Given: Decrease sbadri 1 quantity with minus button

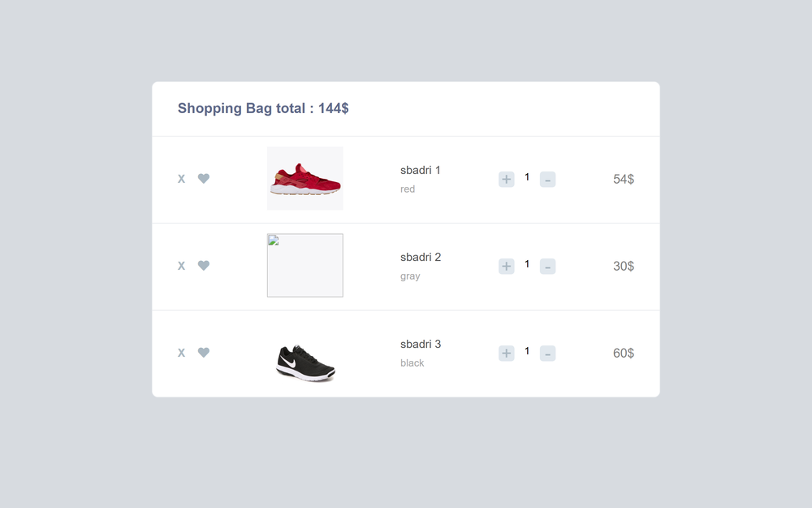Looking at the screenshot, I should point(548,180).
